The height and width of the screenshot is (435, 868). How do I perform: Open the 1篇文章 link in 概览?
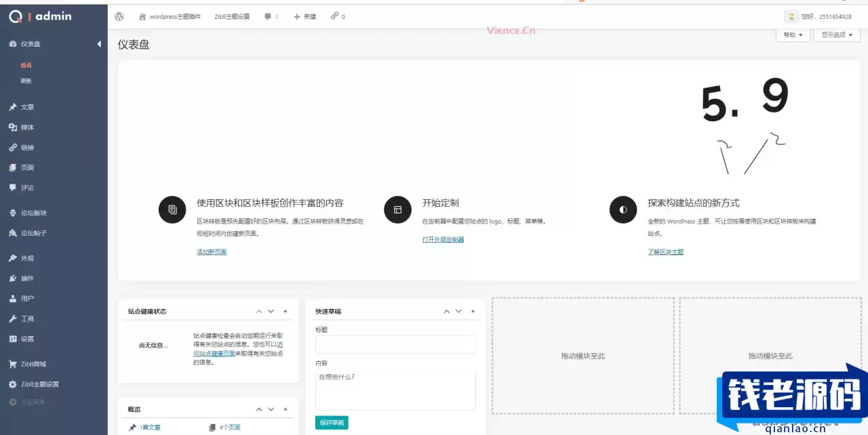point(150,428)
